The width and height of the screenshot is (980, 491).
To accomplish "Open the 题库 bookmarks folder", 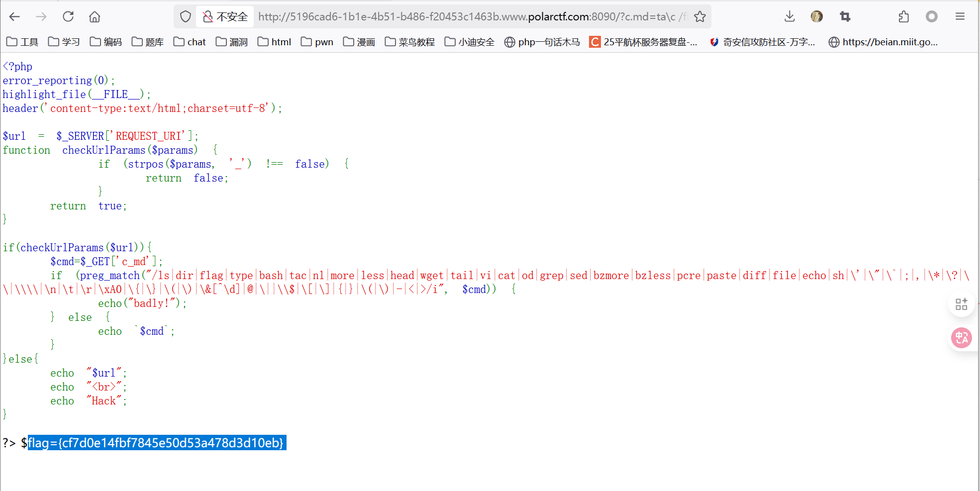I will pyautogui.click(x=148, y=42).
